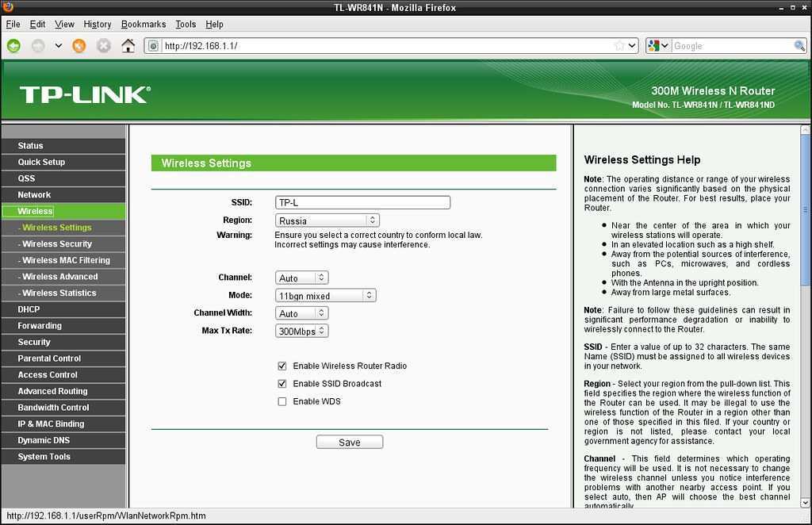Toggle Enable SSID Broadcast checkbox
Screen dimensions: 812x525
tap(282, 384)
